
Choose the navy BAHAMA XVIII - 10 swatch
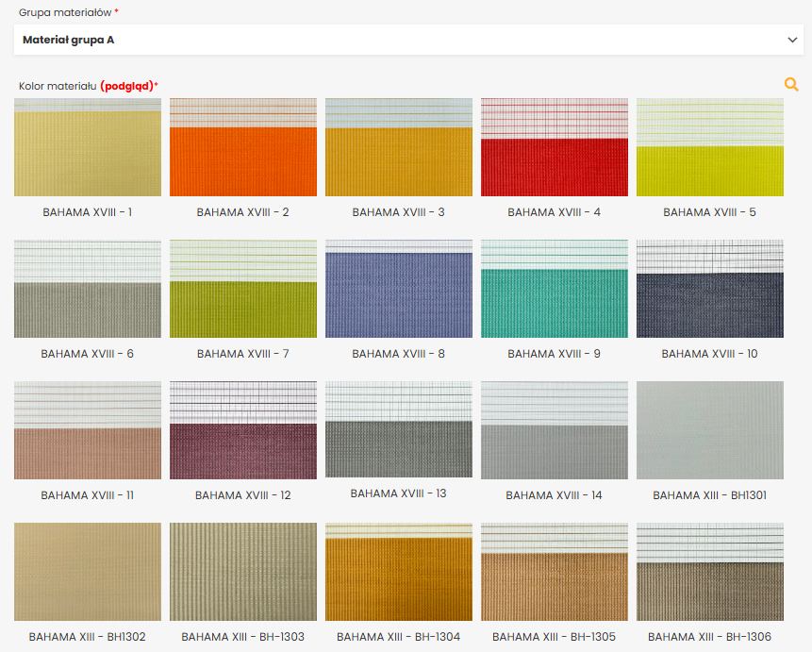point(710,289)
